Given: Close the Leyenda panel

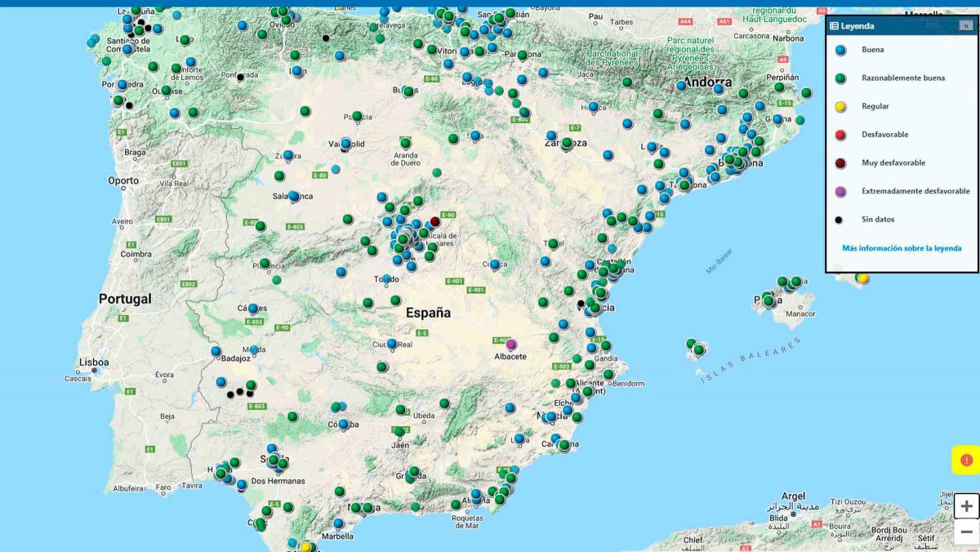Looking at the screenshot, I should coord(966,26).
